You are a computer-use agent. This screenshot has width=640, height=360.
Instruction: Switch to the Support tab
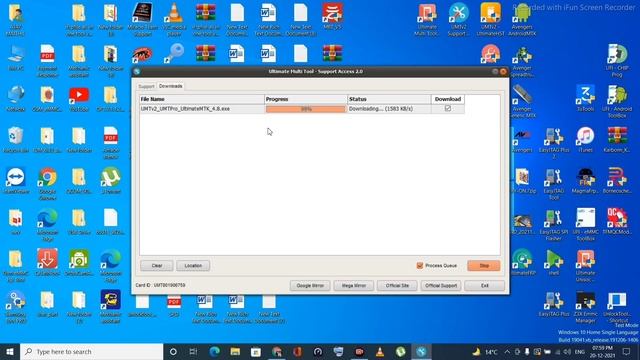click(146, 87)
